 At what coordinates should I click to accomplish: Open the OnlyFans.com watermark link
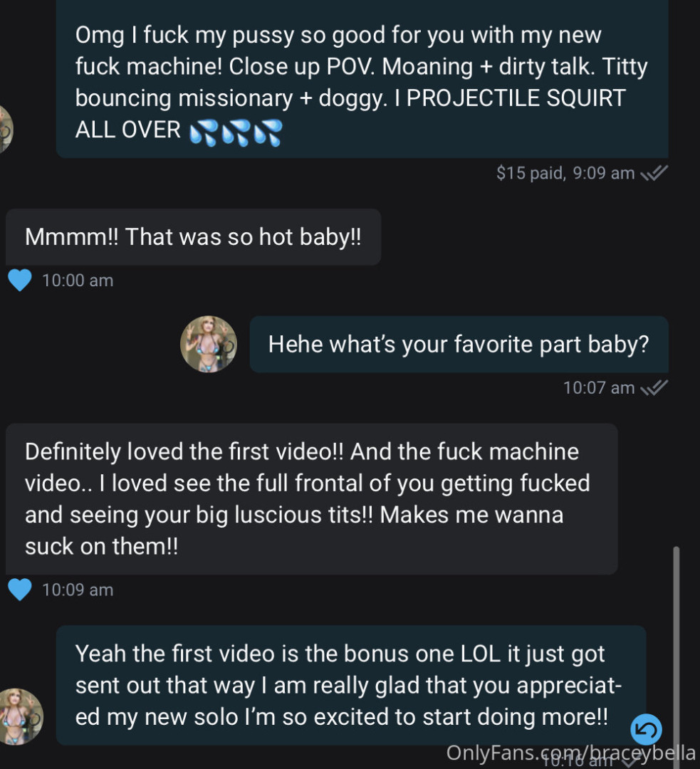pos(570,752)
